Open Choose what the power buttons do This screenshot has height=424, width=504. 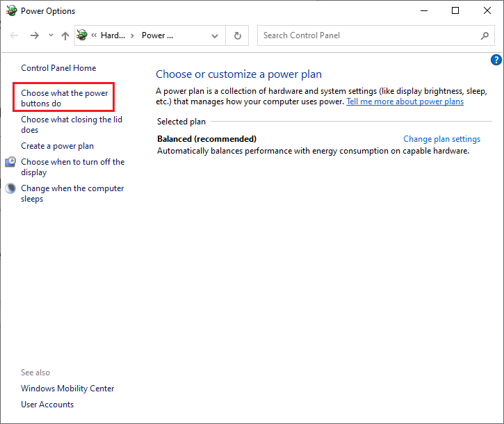click(x=64, y=98)
